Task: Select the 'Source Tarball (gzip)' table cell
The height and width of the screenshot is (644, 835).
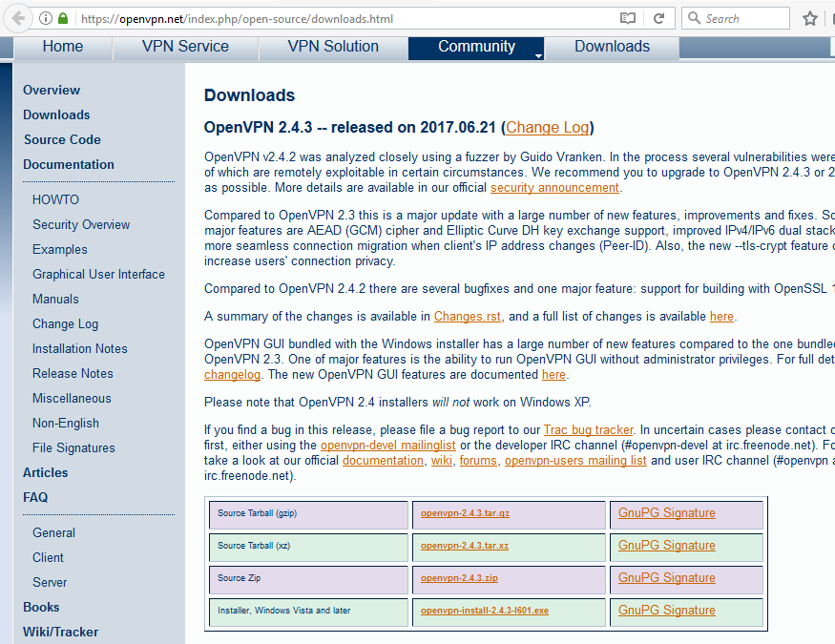Action: pos(308,514)
